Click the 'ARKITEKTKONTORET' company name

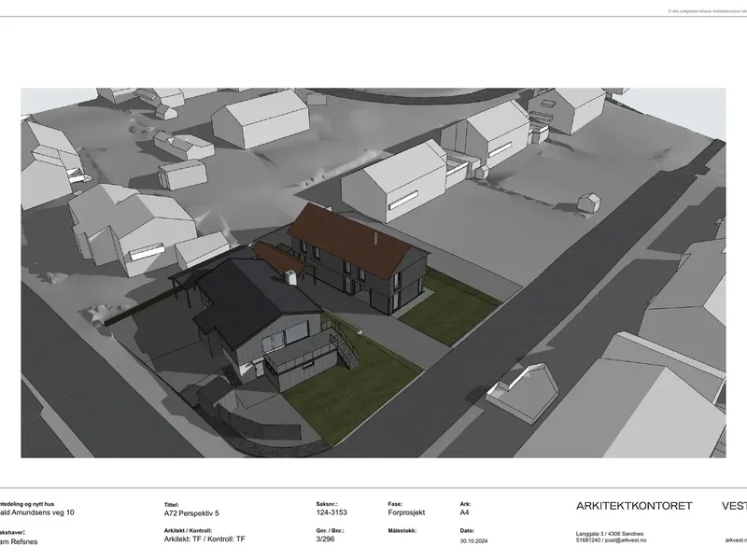634,506
